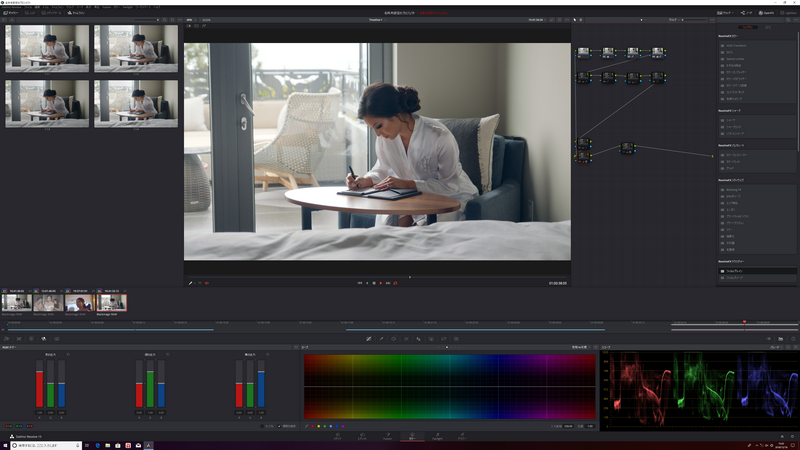The width and height of the screenshot is (800, 450).
Task: Select the green hue curve swatch
Action: coord(324,426)
